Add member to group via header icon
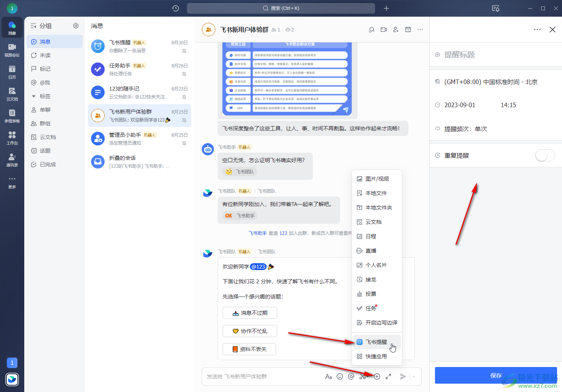Screen dimensions: 562x392 tap(396, 30)
